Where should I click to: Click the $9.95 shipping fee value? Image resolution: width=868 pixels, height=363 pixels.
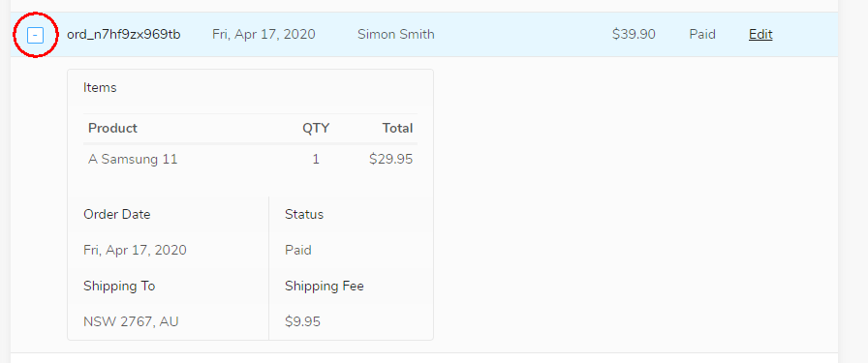pos(303,321)
